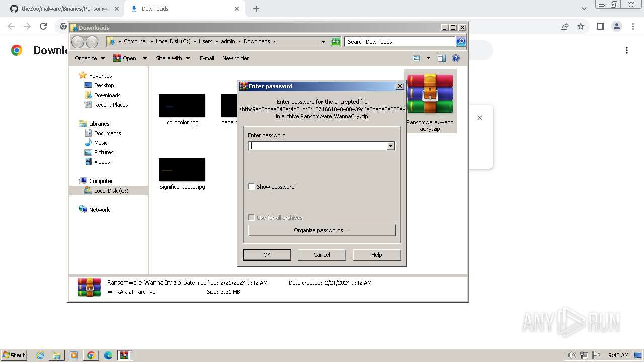The width and height of the screenshot is (644, 362).
Task: Select Local Disk (C:) in the breadcrumb
Action: [173, 41]
